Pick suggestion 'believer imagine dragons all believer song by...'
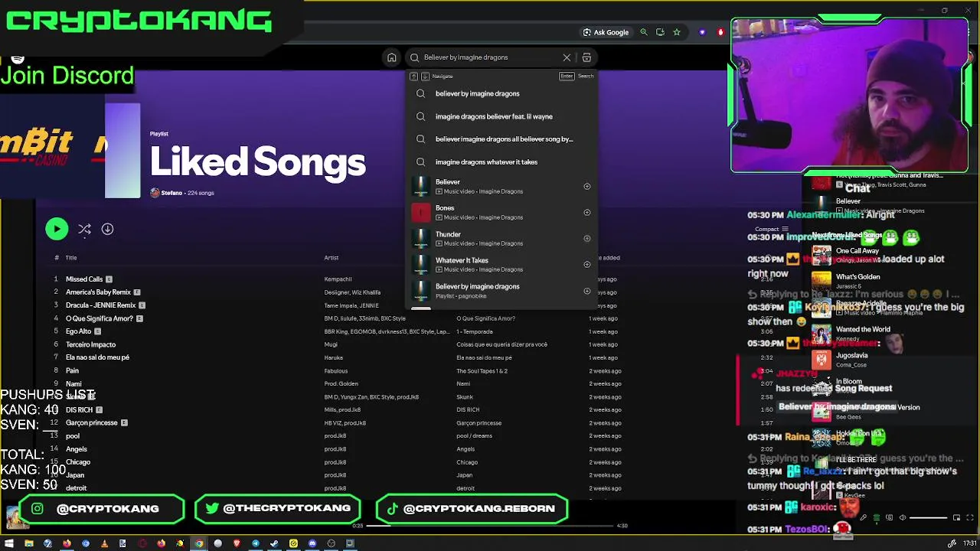This screenshot has height=551, width=980. coord(504,139)
